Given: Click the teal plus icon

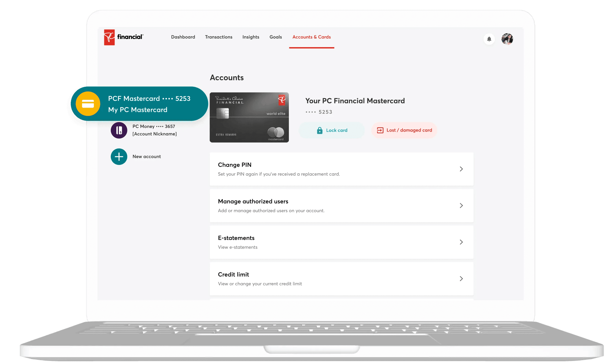Looking at the screenshot, I should [119, 157].
